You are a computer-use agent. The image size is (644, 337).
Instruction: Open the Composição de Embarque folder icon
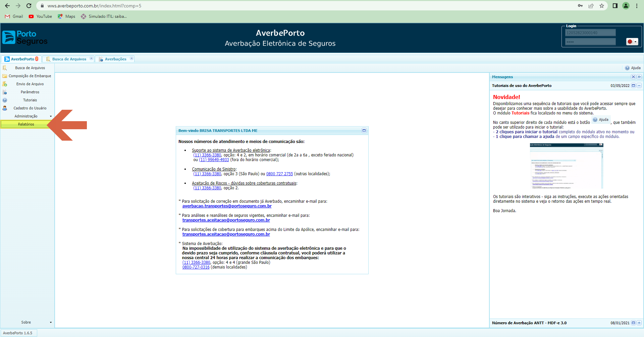click(5, 76)
